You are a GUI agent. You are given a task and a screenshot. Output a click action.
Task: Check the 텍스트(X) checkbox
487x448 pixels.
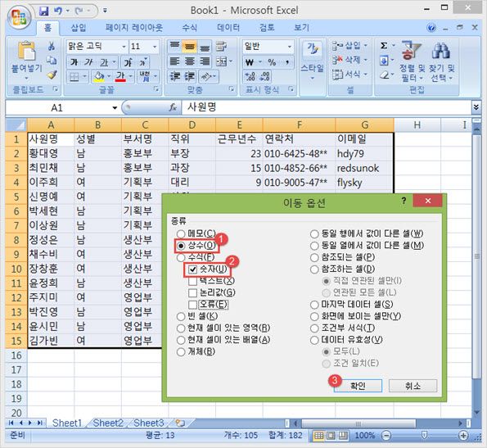[192, 281]
